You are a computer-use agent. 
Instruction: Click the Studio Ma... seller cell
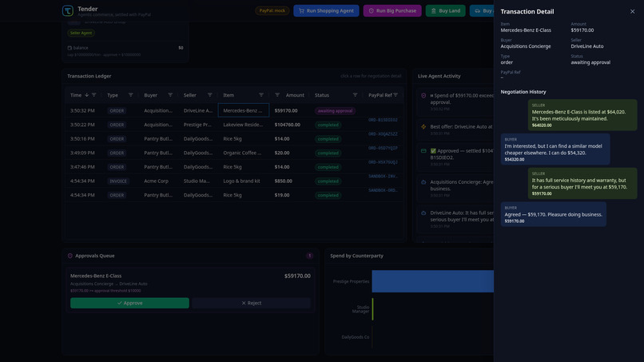pos(197,181)
